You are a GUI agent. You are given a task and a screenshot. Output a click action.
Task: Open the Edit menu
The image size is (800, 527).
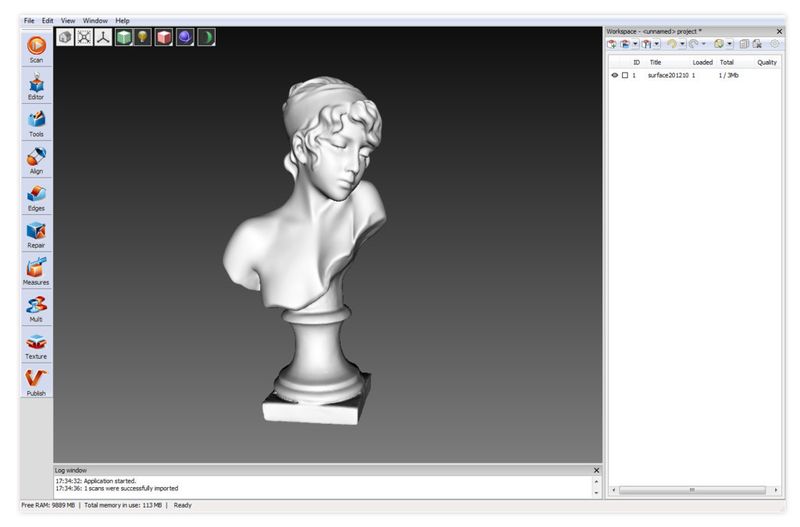47,21
